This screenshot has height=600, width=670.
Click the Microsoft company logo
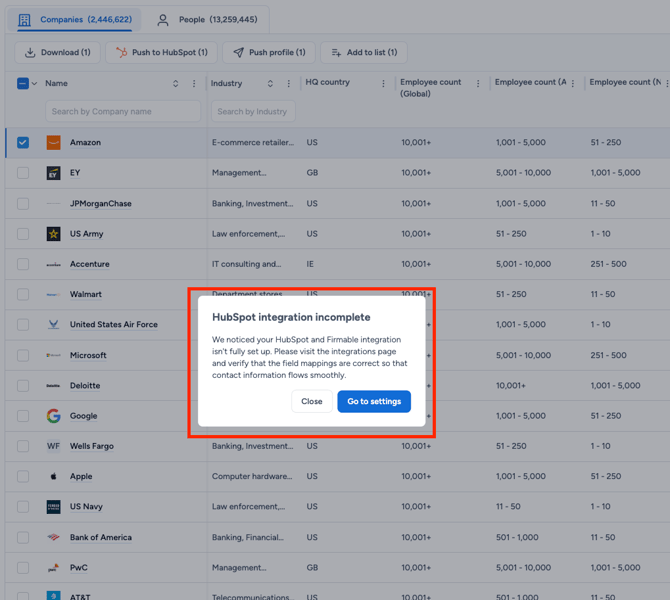pyautogui.click(x=53, y=355)
